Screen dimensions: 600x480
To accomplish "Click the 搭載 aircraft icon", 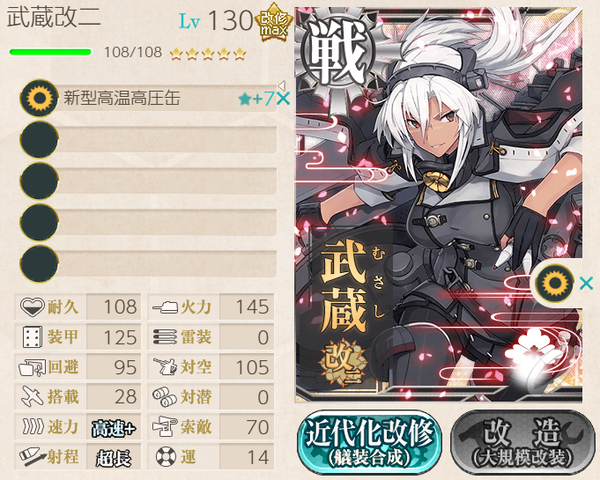I will (x=32, y=397).
